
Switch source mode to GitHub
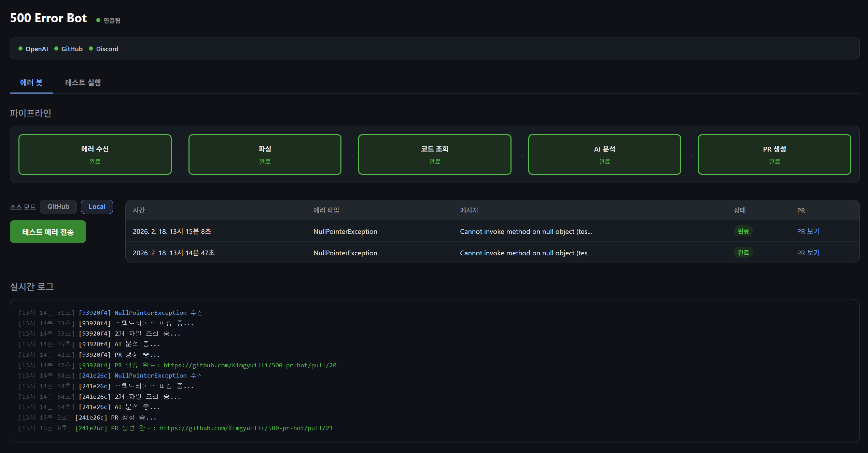pos(58,207)
